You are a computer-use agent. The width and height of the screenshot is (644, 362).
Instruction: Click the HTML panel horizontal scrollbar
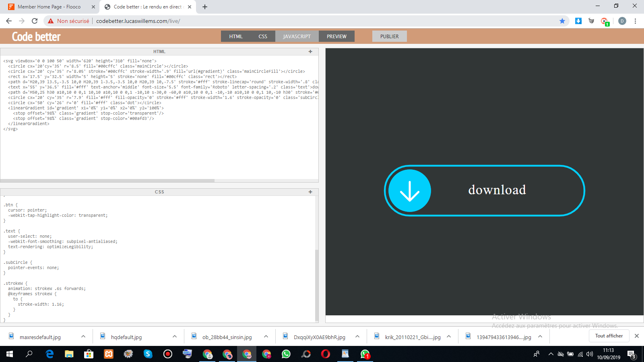[x=107, y=181]
